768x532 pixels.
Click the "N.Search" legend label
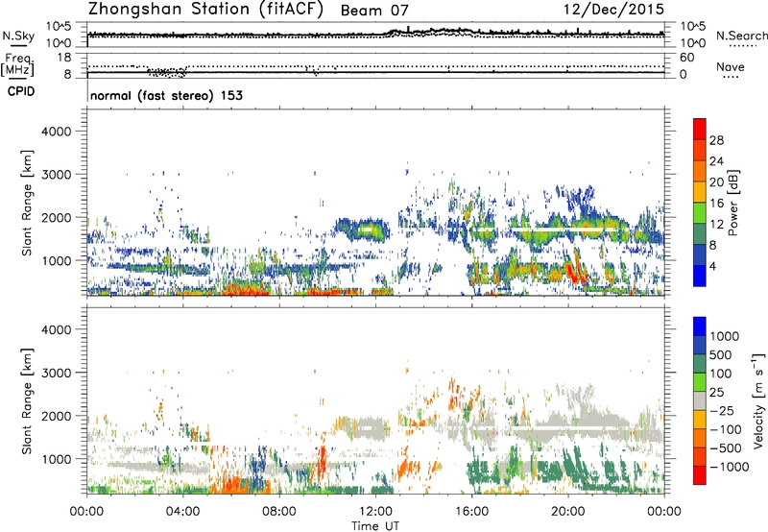741,36
